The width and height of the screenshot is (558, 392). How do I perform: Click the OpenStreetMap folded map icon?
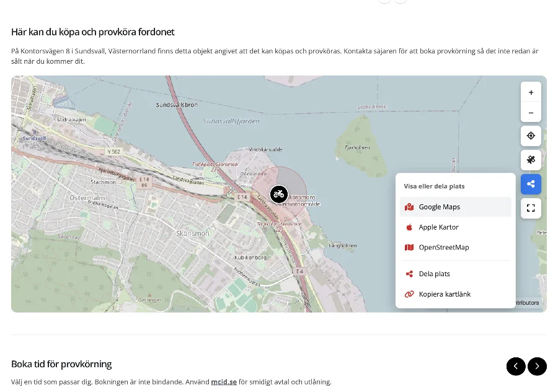[409, 247]
